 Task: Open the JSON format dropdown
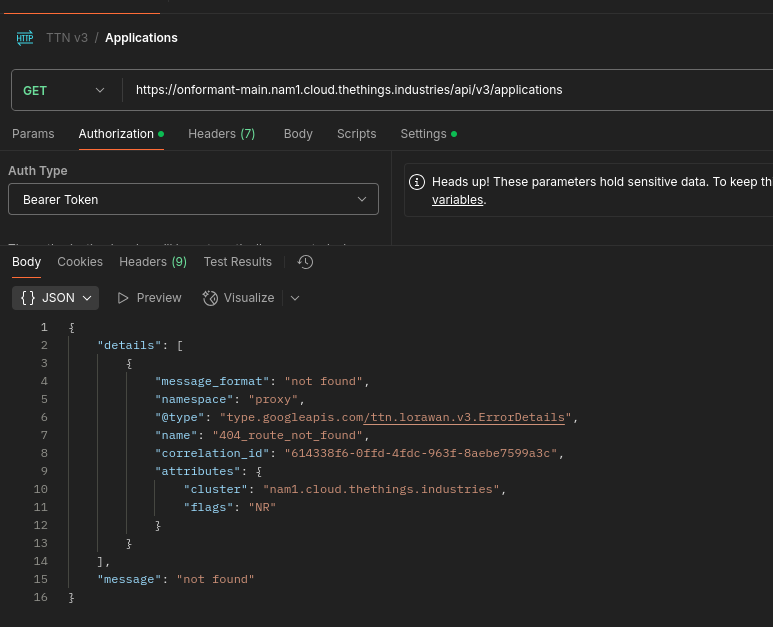pos(55,298)
